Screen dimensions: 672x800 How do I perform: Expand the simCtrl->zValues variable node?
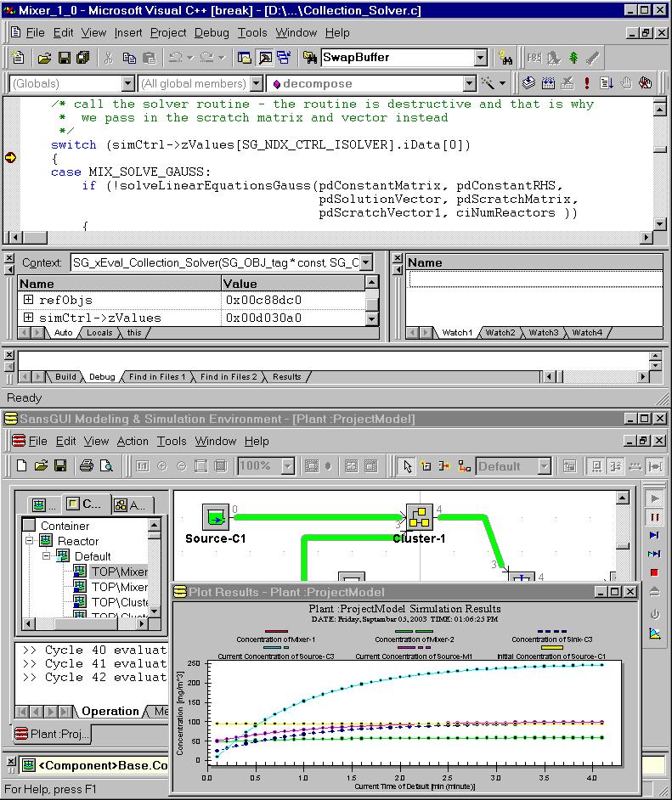[x=28, y=318]
